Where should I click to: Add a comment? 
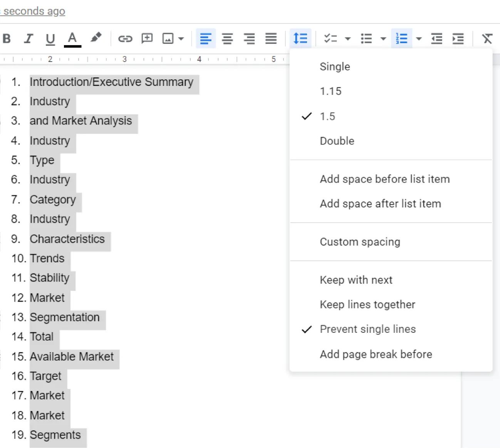click(x=147, y=39)
